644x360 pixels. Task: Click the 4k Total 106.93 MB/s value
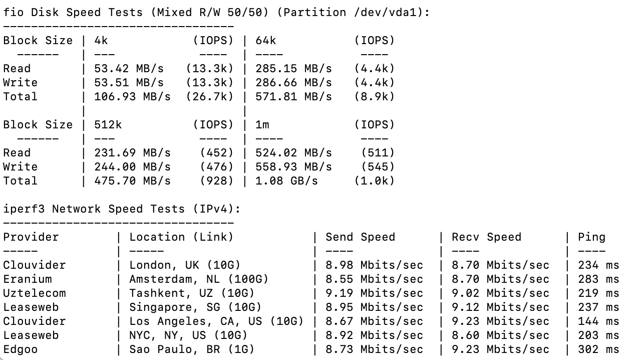pos(132,97)
